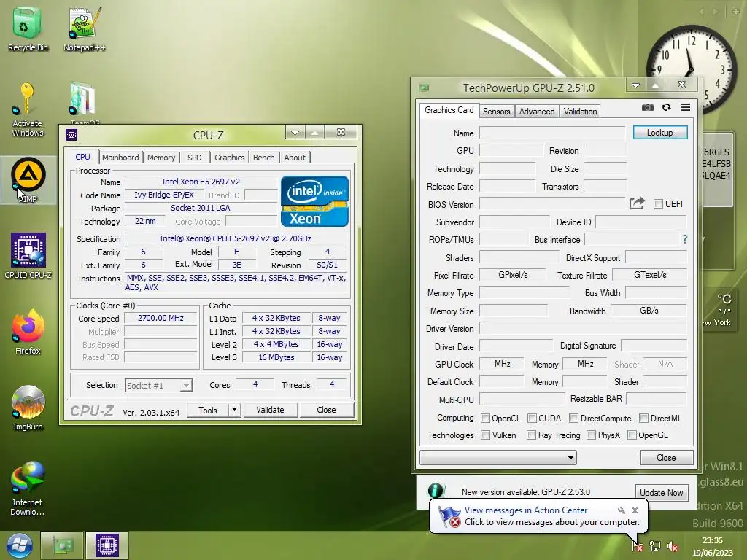Select the CPUID CPU-Z desktop shortcut
The height and width of the screenshot is (560, 747).
(x=28, y=256)
